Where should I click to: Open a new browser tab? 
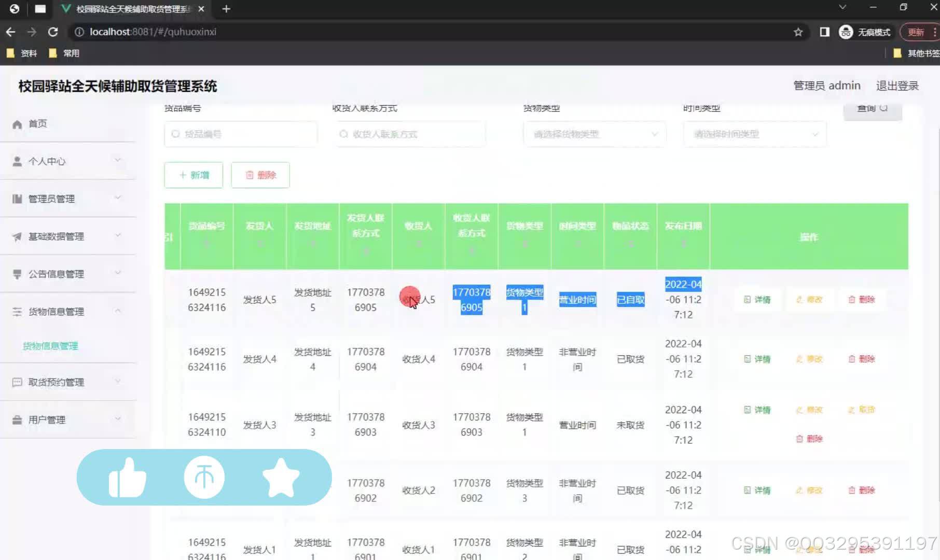point(226,9)
